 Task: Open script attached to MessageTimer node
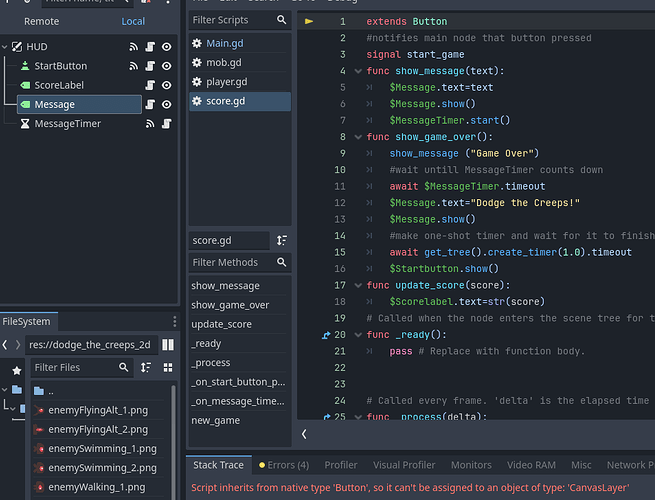(x=166, y=124)
